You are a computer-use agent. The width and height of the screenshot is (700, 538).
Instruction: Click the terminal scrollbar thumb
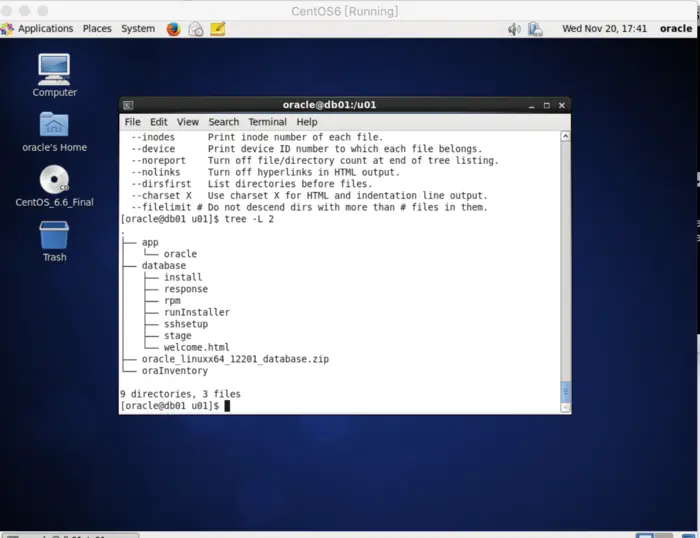coord(565,392)
